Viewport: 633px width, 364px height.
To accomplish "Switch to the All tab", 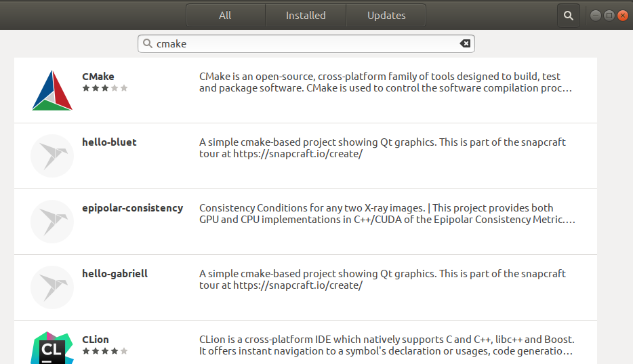I will [x=225, y=15].
